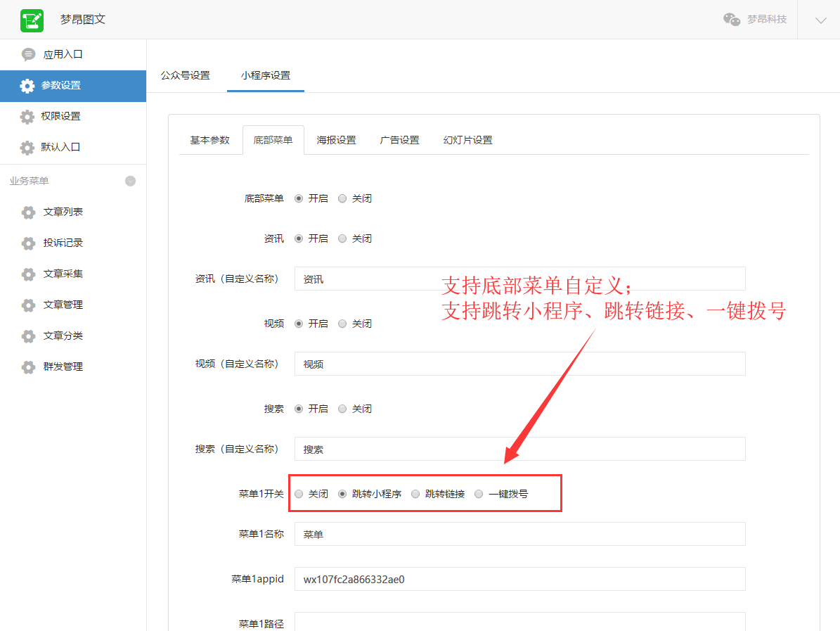Click the 资讯（自定义名称） input field
The width and height of the screenshot is (840, 631).
[519, 279]
